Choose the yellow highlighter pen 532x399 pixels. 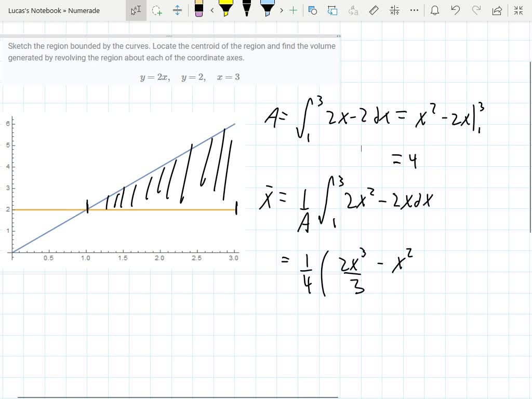click(226, 10)
